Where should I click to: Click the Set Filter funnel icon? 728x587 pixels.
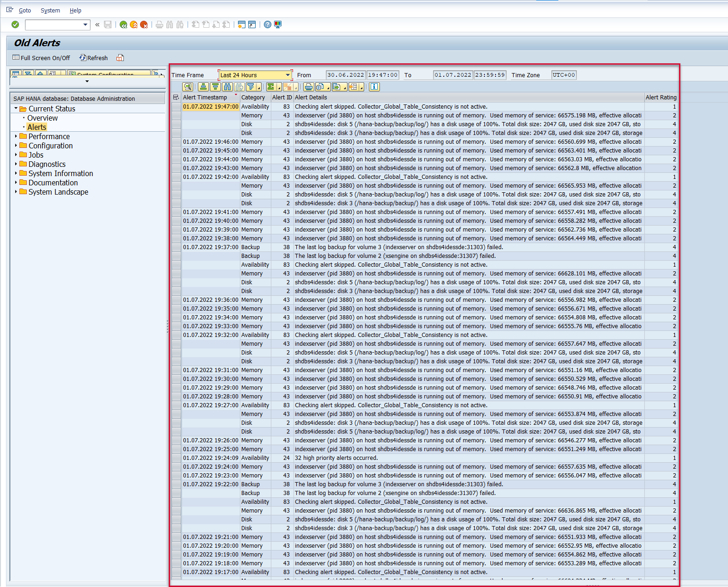(x=251, y=87)
